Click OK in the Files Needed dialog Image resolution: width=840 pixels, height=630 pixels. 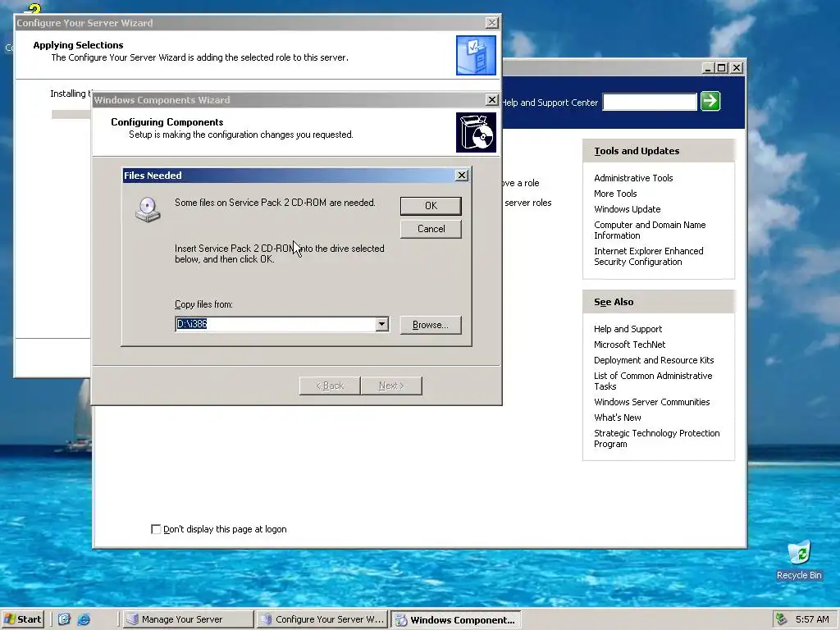tap(431, 206)
